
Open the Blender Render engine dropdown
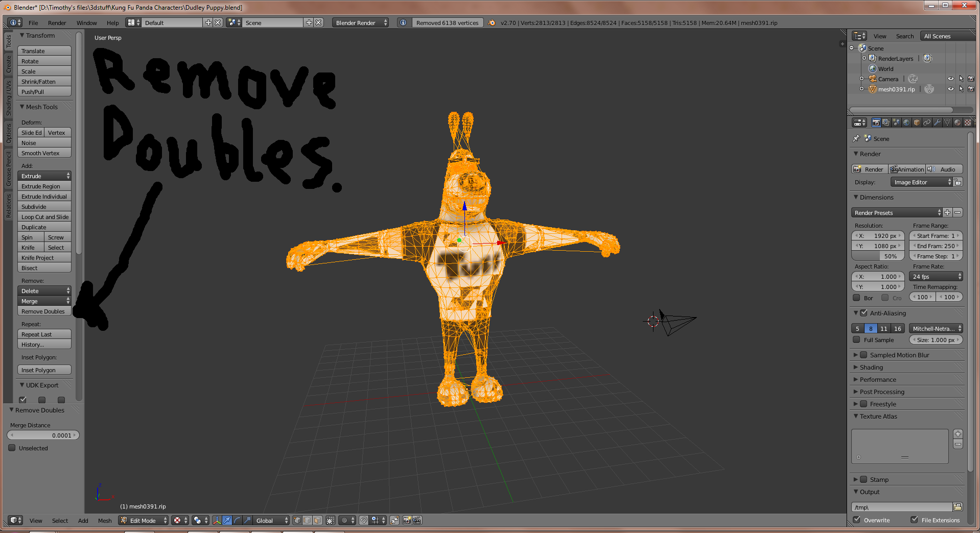(x=360, y=22)
